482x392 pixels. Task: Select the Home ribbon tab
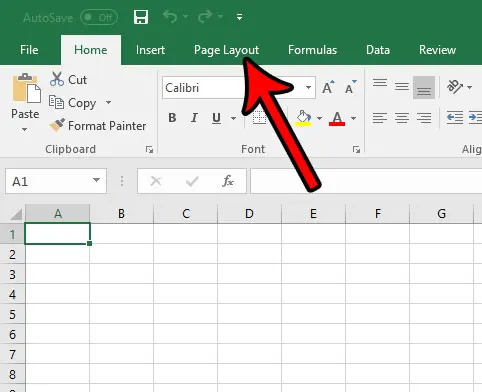(x=91, y=50)
